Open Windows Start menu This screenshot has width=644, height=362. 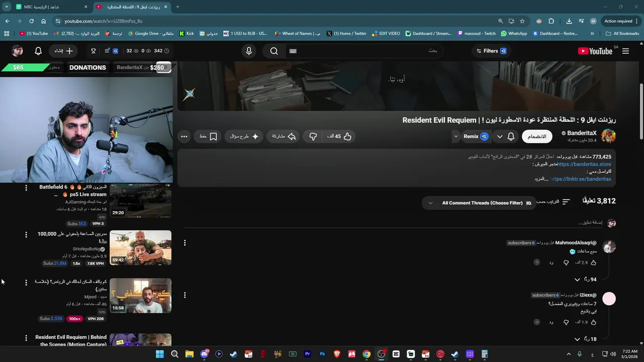(x=159, y=354)
